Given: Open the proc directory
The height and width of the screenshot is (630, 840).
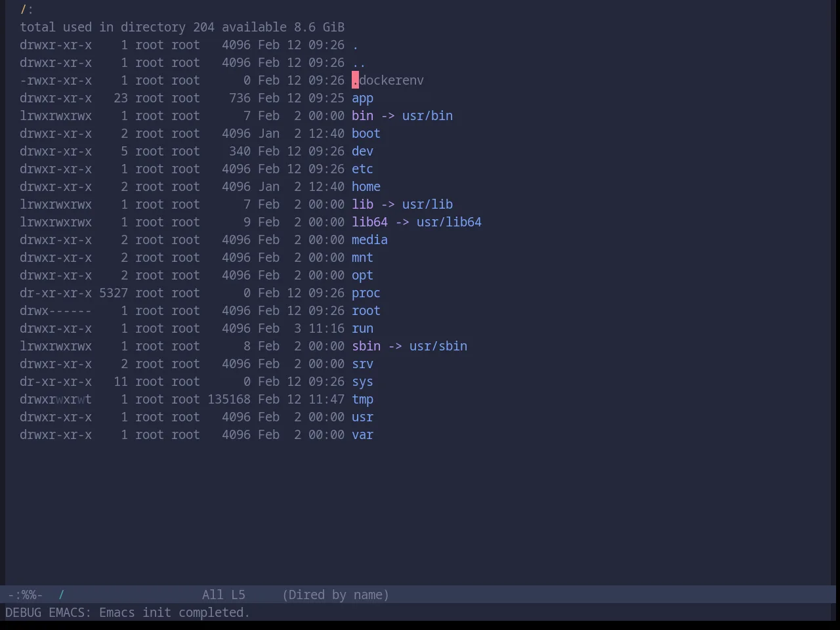Looking at the screenshot, I should (366, 293).
